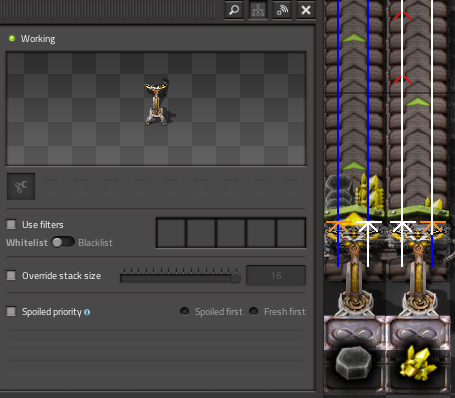
Task: Click the Spoiled priority info icon
Action: [87, 312]
